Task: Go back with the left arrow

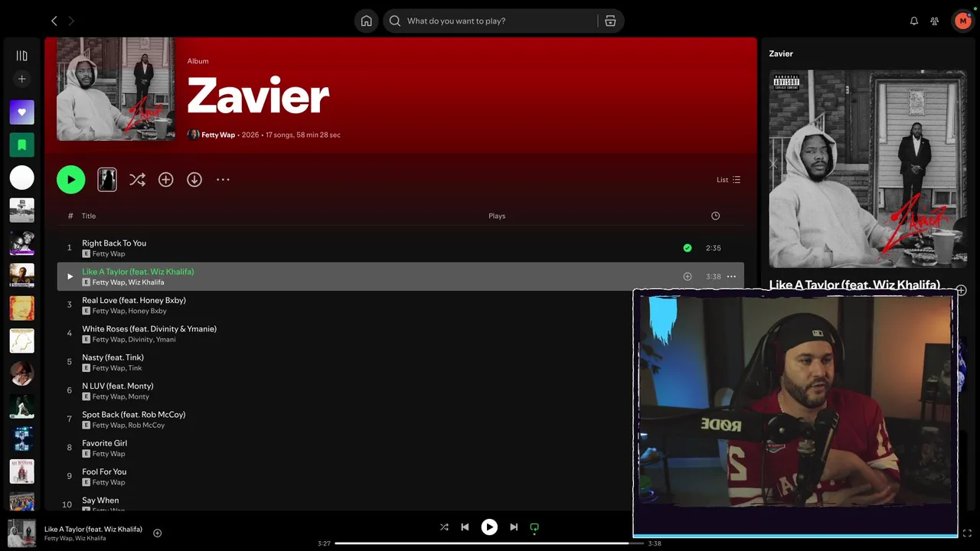Action: click(x=54, y=21)
